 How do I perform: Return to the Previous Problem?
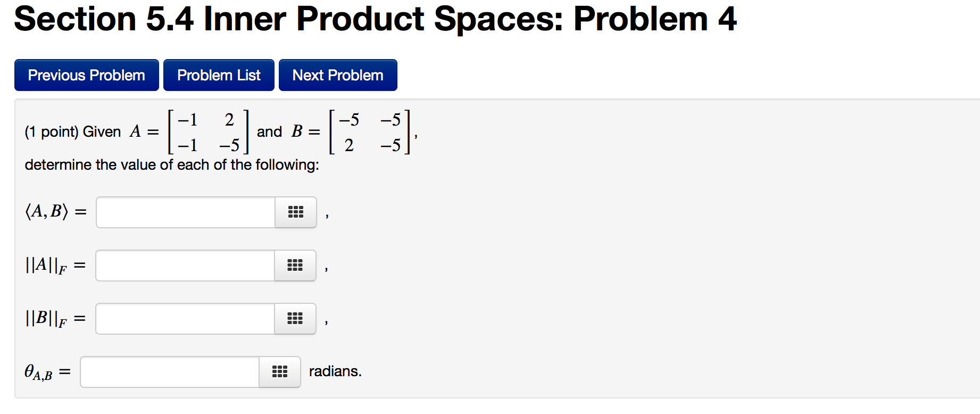click(86, 74)
